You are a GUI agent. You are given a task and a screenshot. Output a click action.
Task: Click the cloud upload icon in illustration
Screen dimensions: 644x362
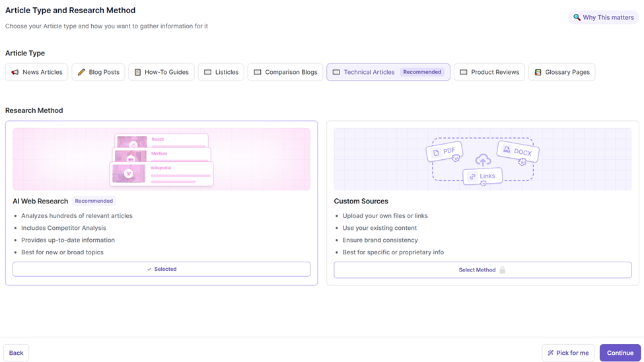[483, 159]
